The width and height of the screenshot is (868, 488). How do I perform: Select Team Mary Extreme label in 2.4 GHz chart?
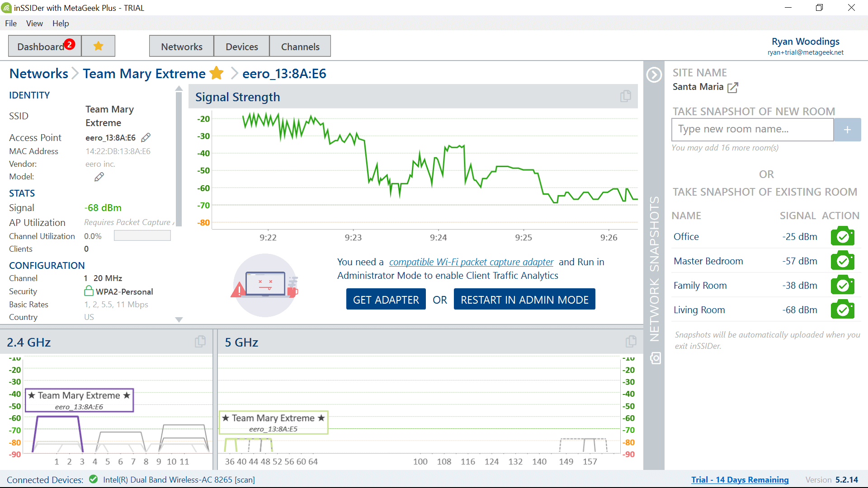[x=79, y=400]
